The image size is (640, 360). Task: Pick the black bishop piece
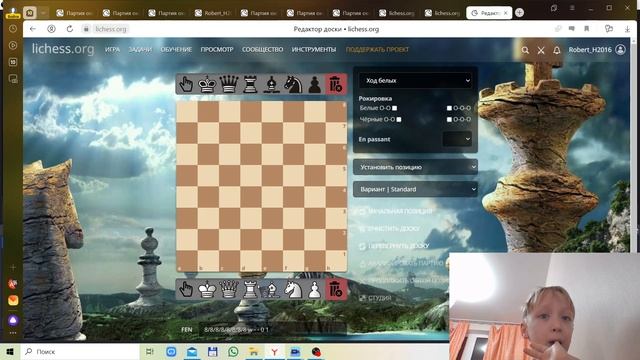click(271, 84)
